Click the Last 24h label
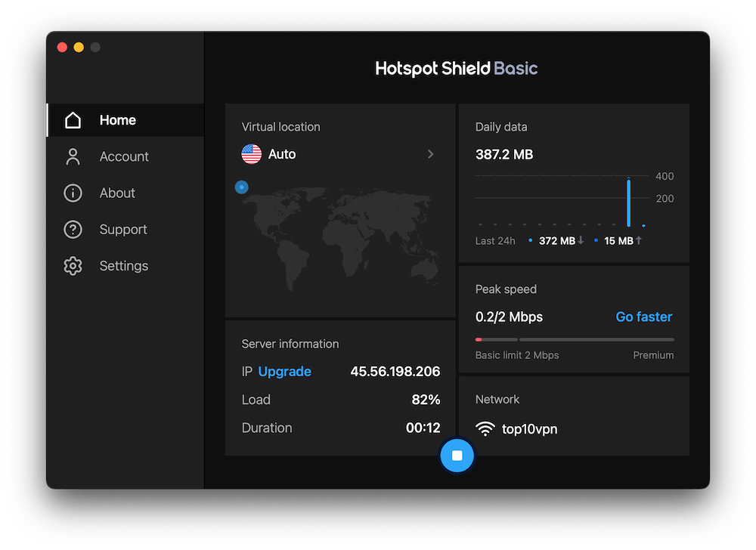 (495, 241)
